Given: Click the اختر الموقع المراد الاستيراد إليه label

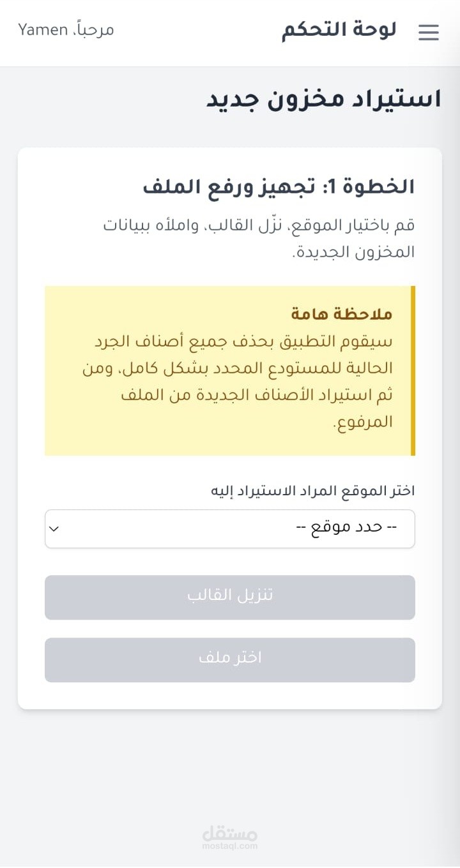Looking at the screenshot, I should pos(313,491).
